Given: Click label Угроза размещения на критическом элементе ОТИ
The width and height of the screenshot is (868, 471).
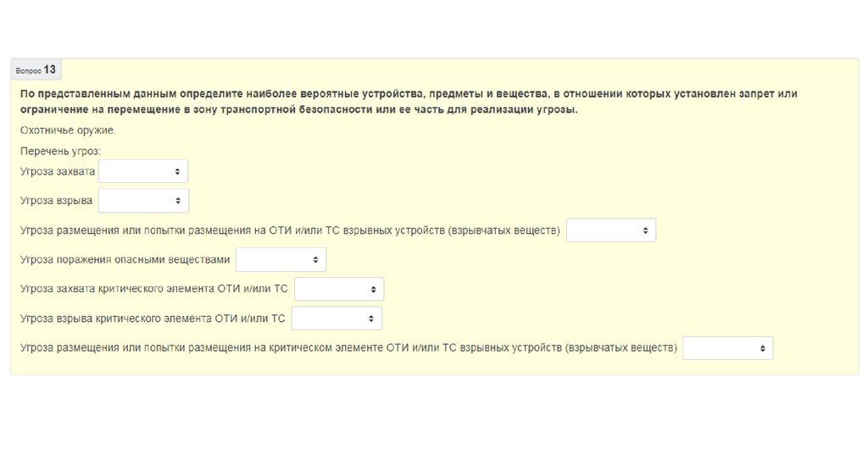Looking at the screenshot, I should point(348,348).
